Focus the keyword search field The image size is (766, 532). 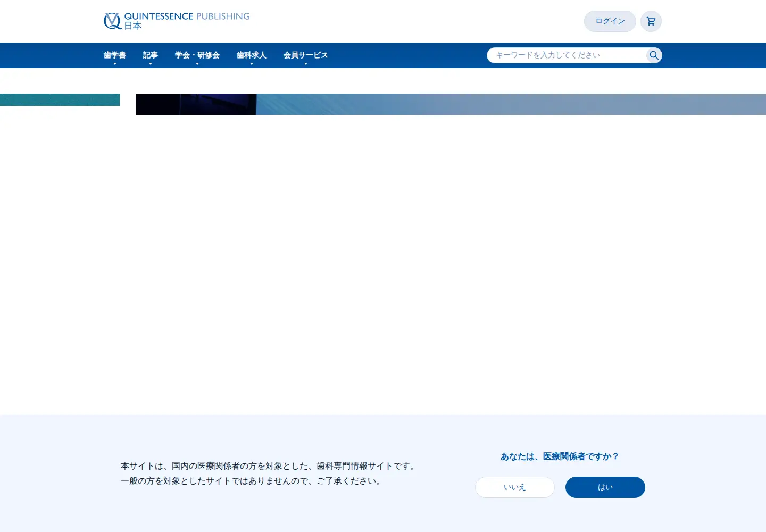pyautogui.click(x=567, y=55)
